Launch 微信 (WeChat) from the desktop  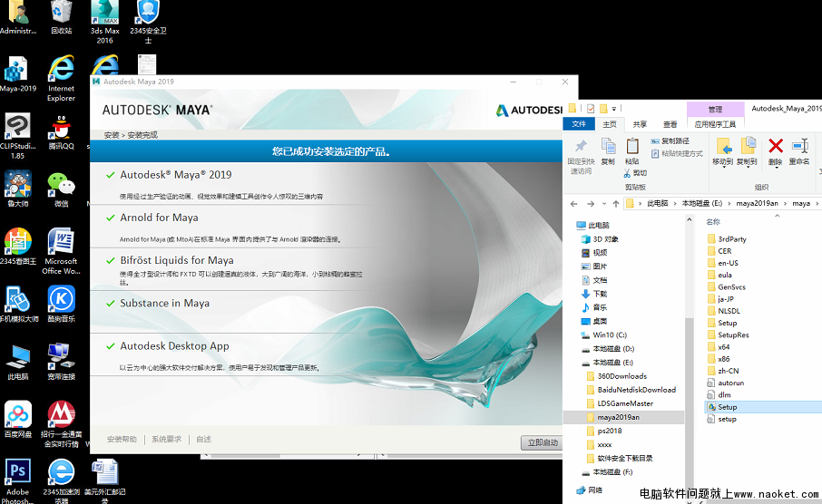coord(62,189)
